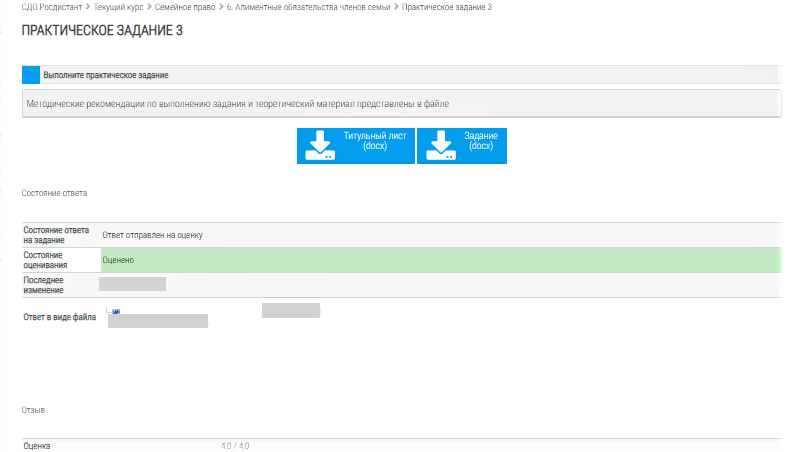Click Ответ отправлен на оценку status text
The width and height of the screenshot is (786, 452).
[x=153, y=235]
